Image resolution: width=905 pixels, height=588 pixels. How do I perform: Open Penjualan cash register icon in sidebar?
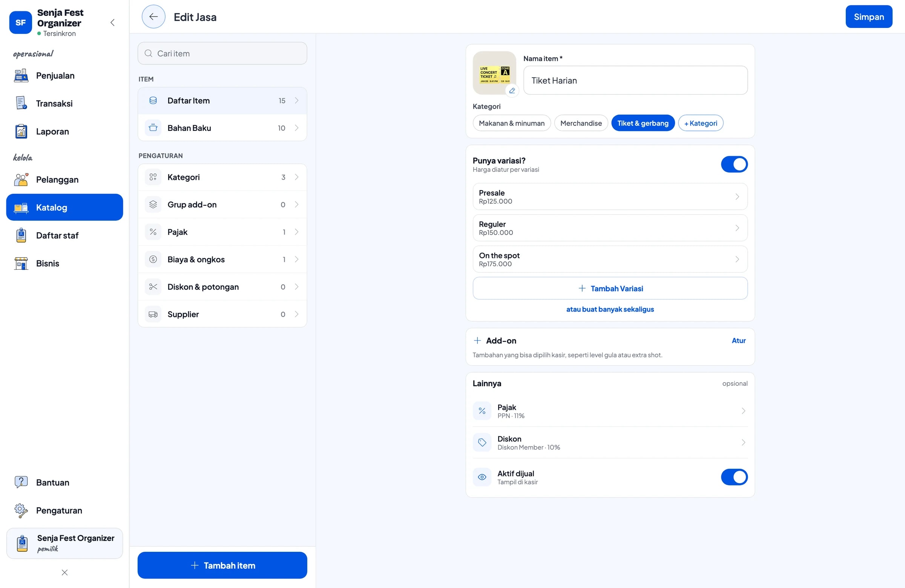(x=21, y=76)
